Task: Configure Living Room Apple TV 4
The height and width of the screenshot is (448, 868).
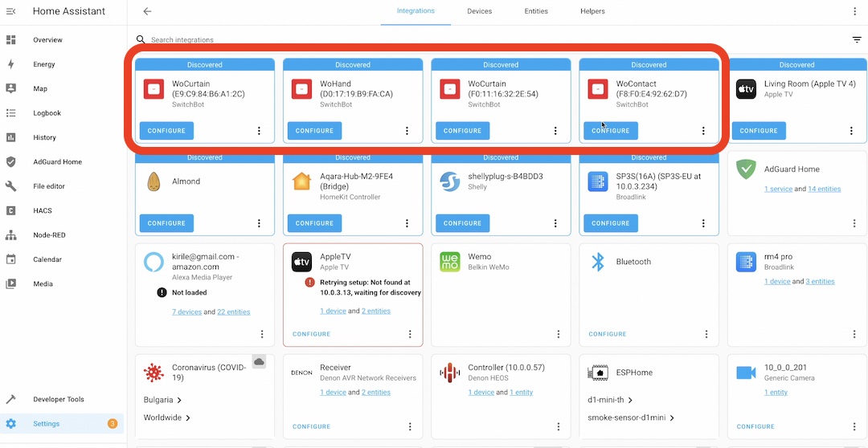Action: point(759,131)
